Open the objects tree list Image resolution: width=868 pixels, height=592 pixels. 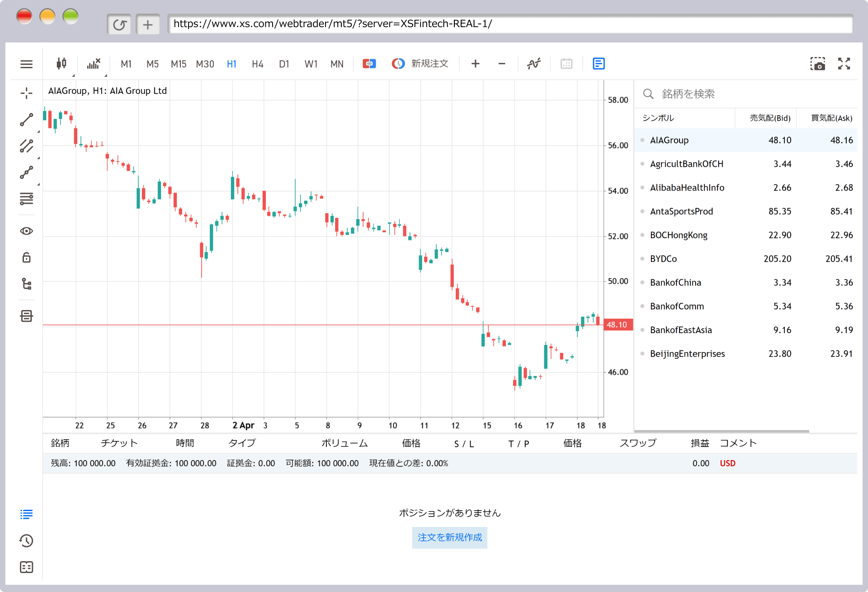click(27, 284)
